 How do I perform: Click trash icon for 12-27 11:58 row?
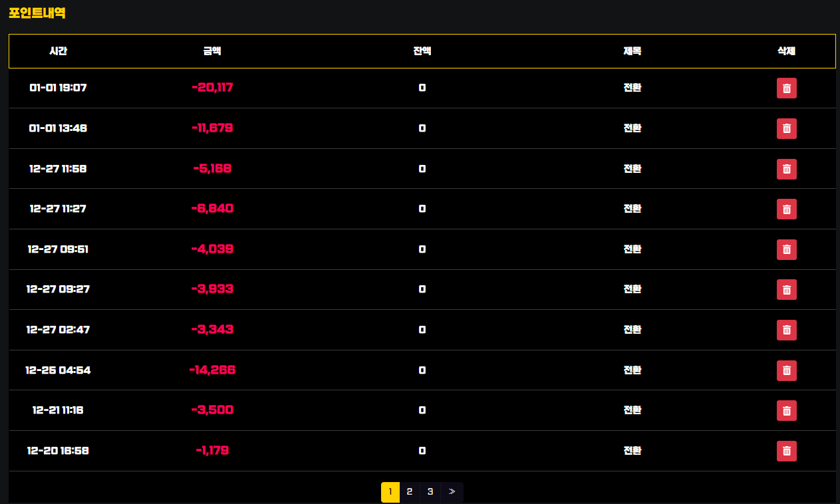click(x=786, y=169)
